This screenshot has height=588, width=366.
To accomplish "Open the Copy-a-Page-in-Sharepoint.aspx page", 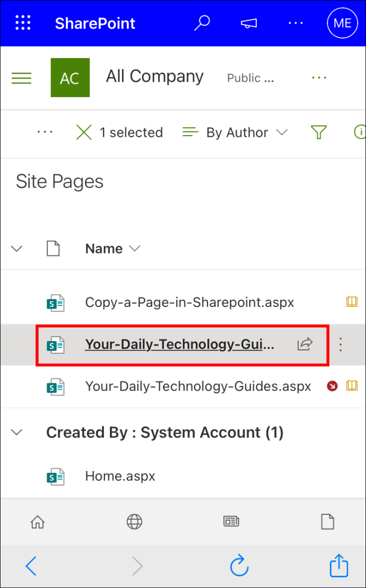I will click(x=190, y=302).
